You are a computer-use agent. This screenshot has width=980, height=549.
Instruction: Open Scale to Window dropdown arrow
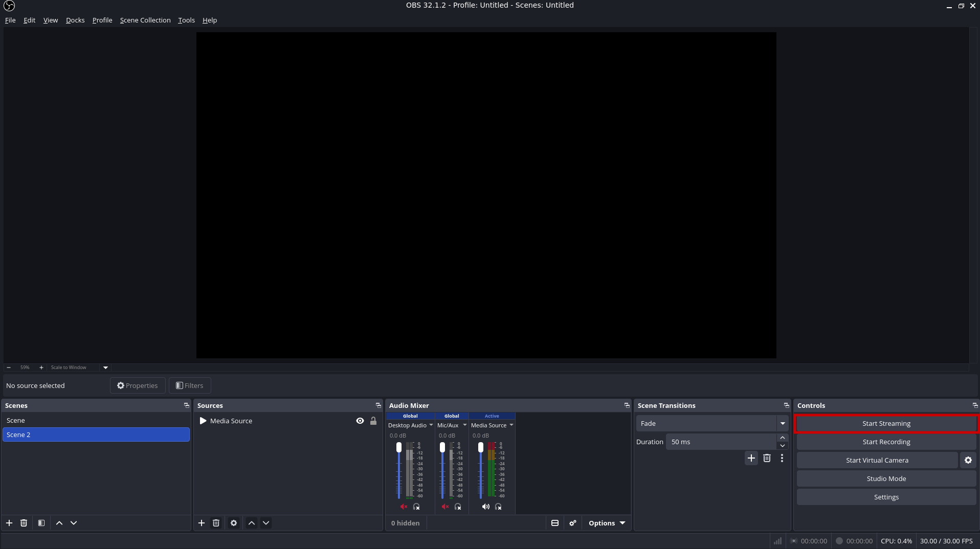[x=105, y=368]
